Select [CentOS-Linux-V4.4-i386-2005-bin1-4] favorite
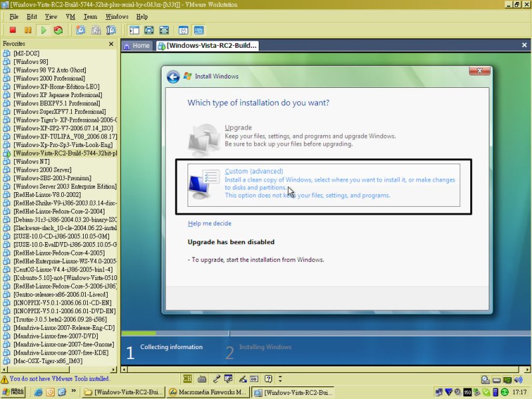The width and height of the screenshot is (532, 399). [x=63, y=269]
